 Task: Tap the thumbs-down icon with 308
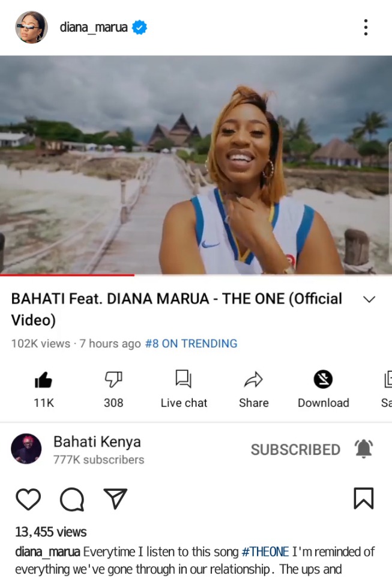coord(113,379)
